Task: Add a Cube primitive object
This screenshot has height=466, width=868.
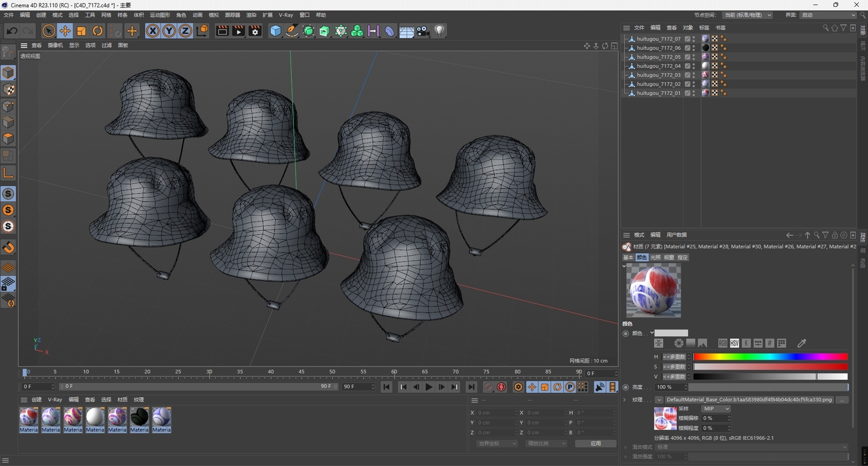Action: [275, 31]
